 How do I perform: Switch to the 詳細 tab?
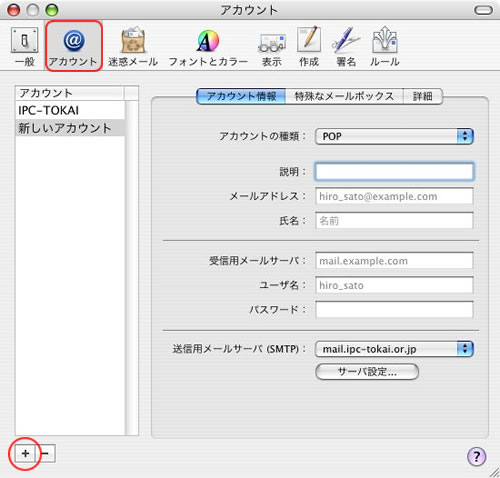[423, 96]
